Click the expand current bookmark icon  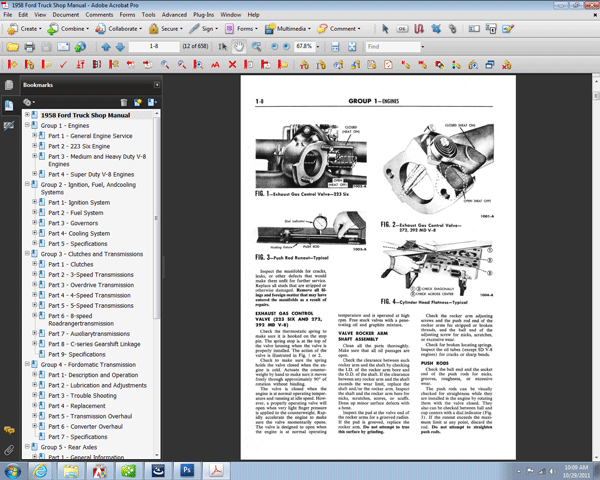[x=152, y=102]
